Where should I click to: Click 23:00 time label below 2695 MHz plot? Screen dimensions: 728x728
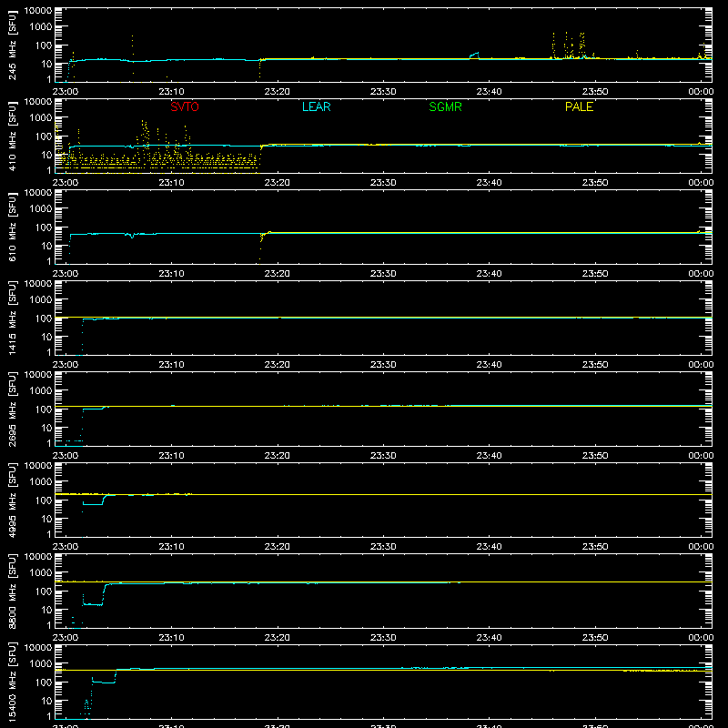point(66,456)
